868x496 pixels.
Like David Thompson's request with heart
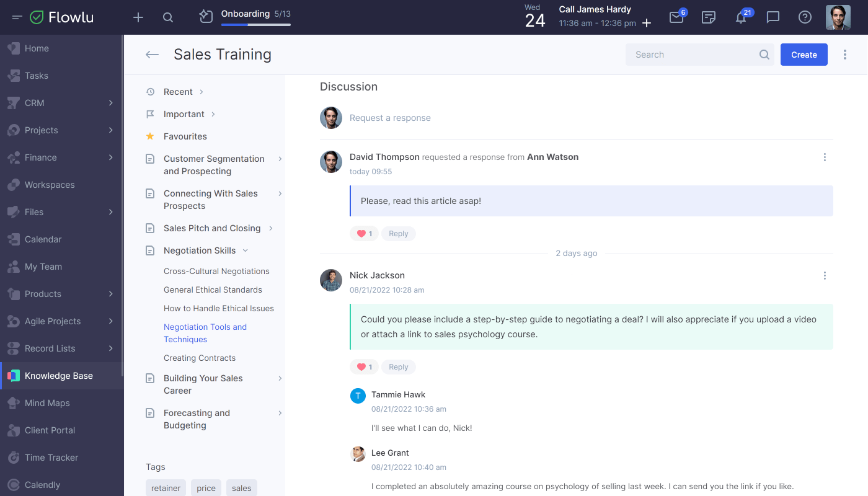tap(364, 234)
